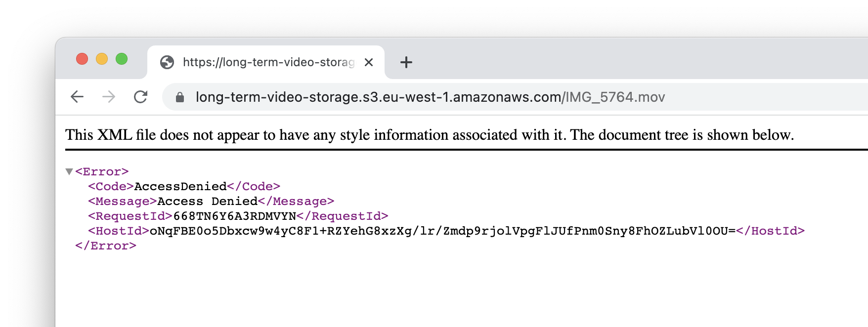This screenshot has width=868, height=327.
Task: Click the red close window button
Action: [82, 59]
